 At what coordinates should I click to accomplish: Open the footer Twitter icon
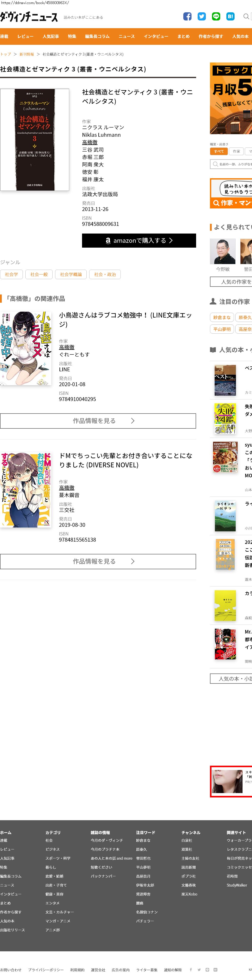click(x=199, y=970)
